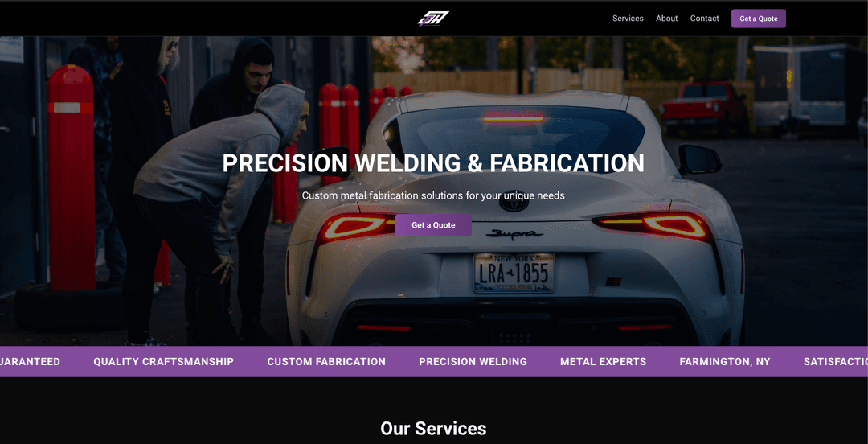Click the company logo in the header
The image size is (868, 444).
(433, 18)
